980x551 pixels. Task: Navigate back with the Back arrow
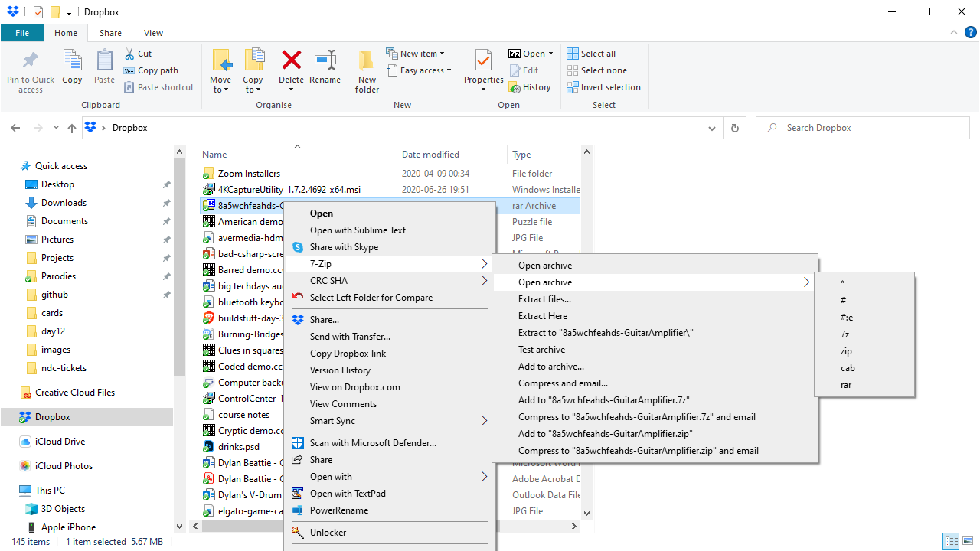tap(16, 128)
